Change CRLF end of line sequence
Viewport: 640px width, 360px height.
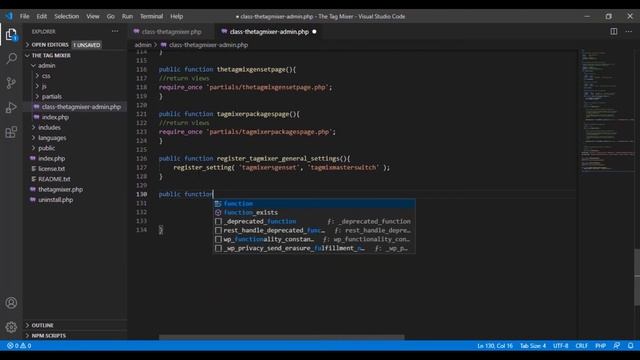582,346
